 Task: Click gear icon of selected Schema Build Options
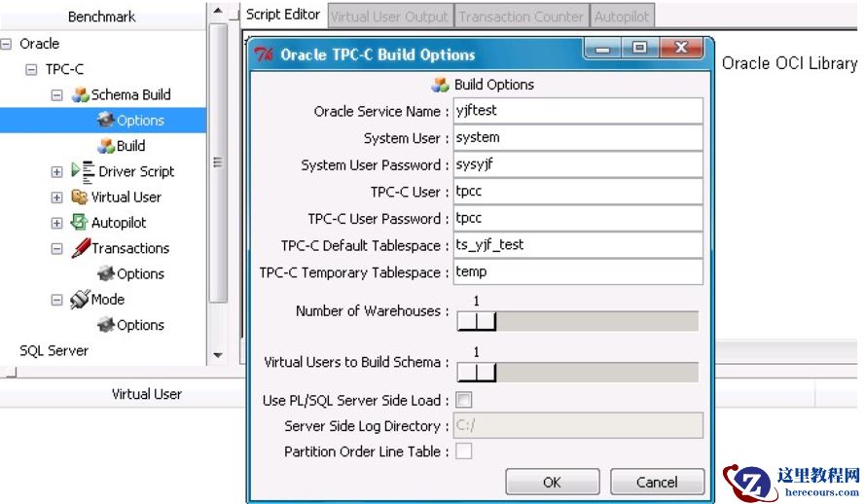point(105,120)
